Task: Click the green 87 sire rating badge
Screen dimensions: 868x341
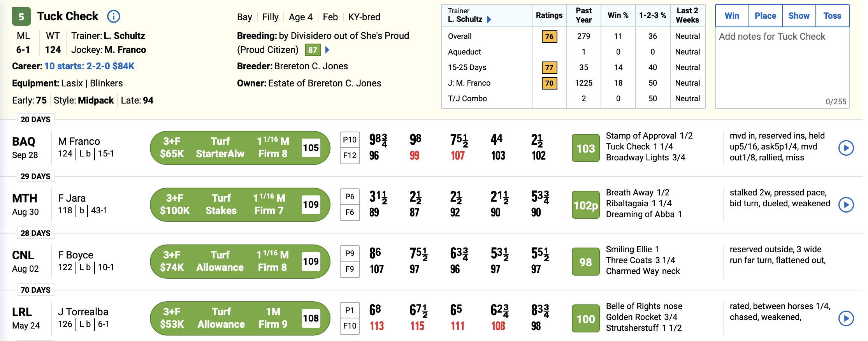Action: coord(313,50)
